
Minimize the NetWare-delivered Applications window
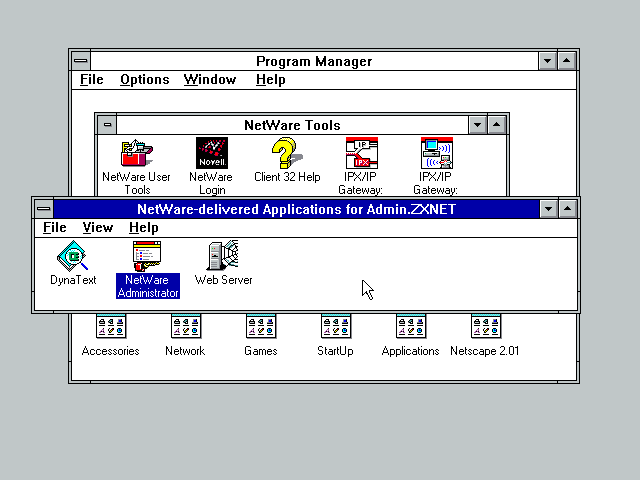548,209
